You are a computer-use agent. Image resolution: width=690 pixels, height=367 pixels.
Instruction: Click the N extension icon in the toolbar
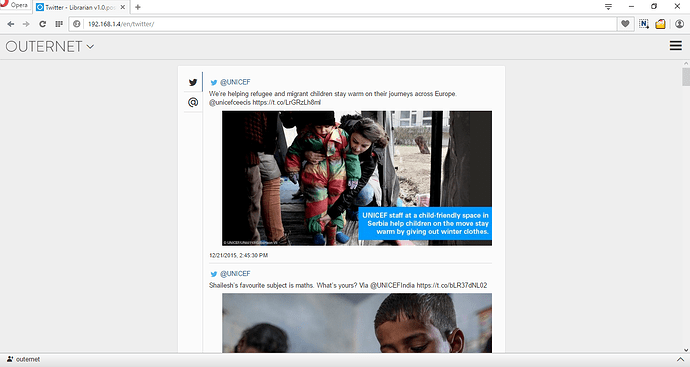point(644,24)
